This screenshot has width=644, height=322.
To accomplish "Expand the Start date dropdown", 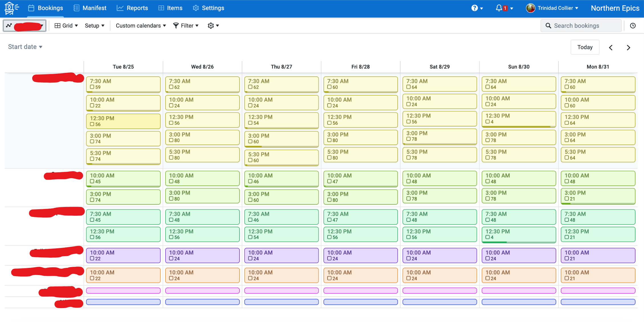I will 25,47.
